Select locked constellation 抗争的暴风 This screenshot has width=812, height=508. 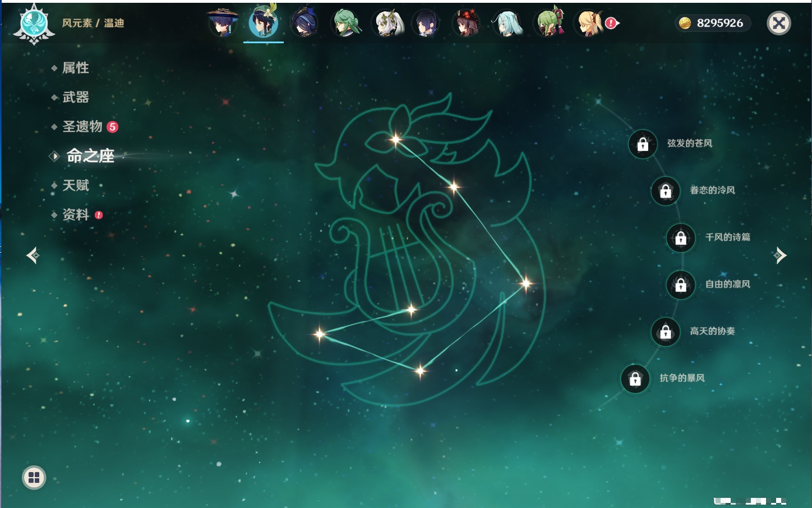tap(635, 379)
